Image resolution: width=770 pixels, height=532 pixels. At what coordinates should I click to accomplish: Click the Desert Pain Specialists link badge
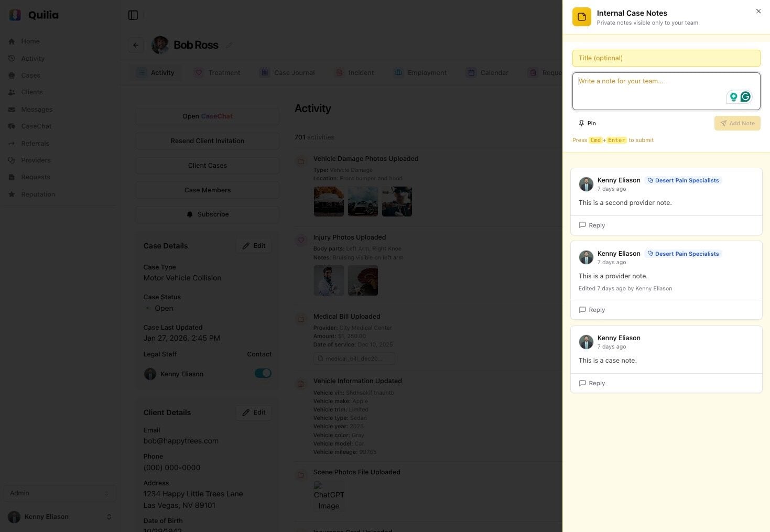683,180
